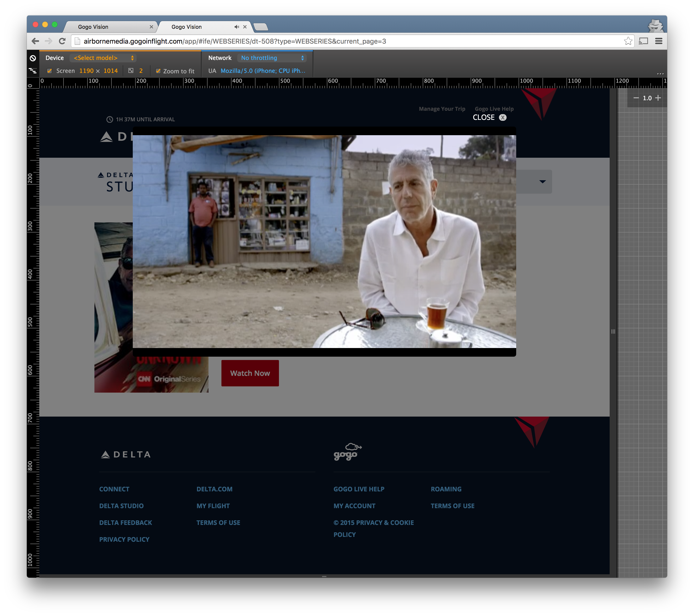Screen dimensions: 694x616
Task: Click the screen width value 1190
Action: (86, 71)
